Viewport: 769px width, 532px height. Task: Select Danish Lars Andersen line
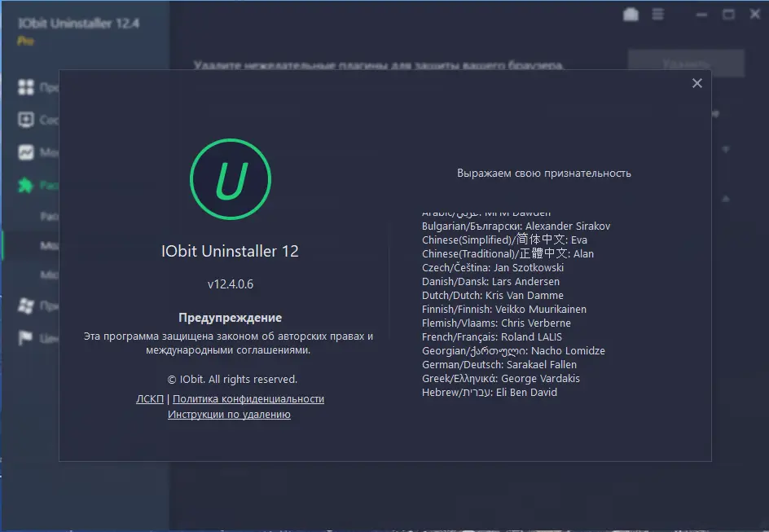pyautogui.click(x=490, y=281)
